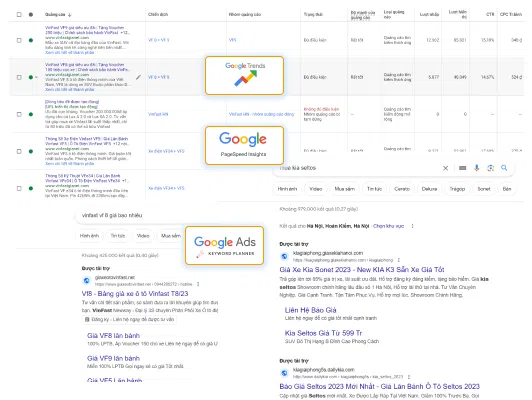
Task: Open the Liên Hệ Báo Giá sitelink
Action: point(310,310)
